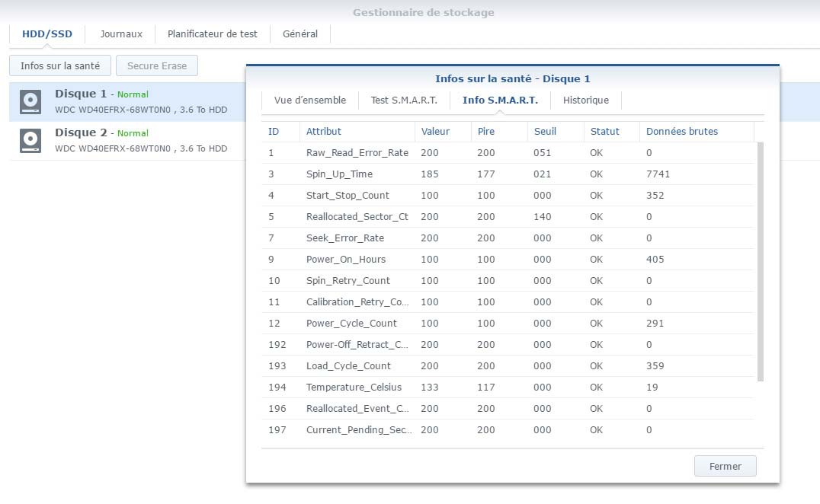Select the Spin_Up_Time attribute
The height and width of the screenshot is (504, 820).
[x=339, y=174]
